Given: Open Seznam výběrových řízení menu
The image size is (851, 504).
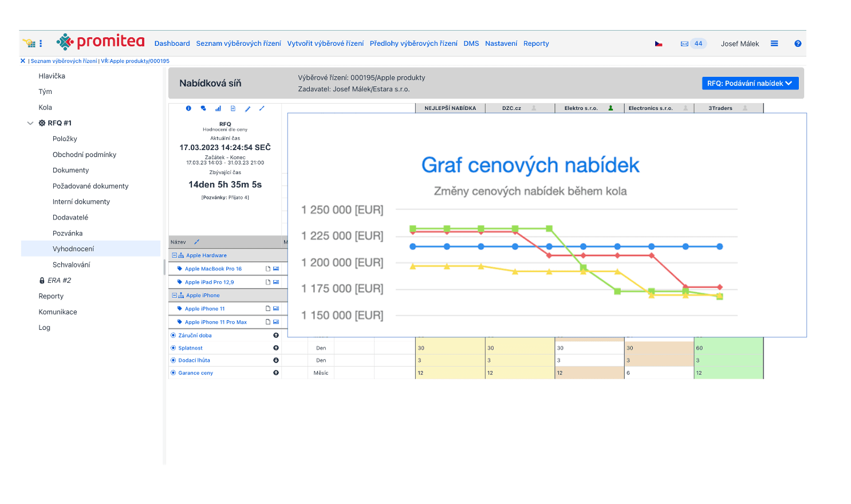Looking at the screenshot, I should click(x=238, y=44).
